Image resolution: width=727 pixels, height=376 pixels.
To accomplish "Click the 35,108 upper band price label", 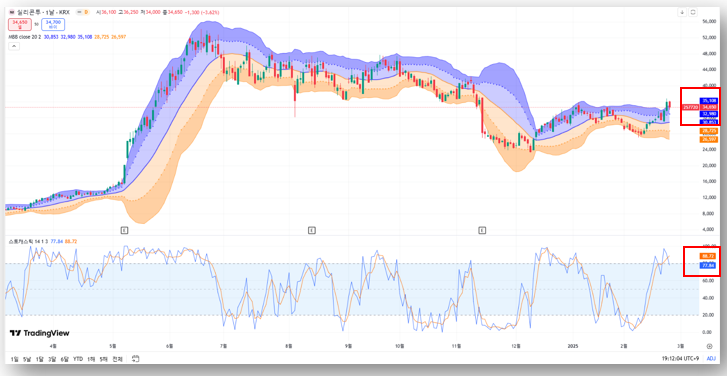I will tap(709, 101).
